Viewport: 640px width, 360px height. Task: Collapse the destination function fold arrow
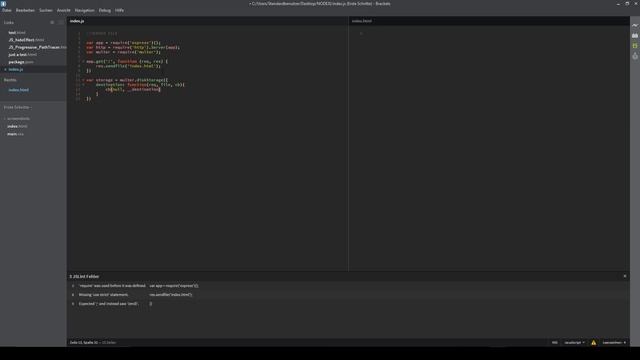click(83, 85)
